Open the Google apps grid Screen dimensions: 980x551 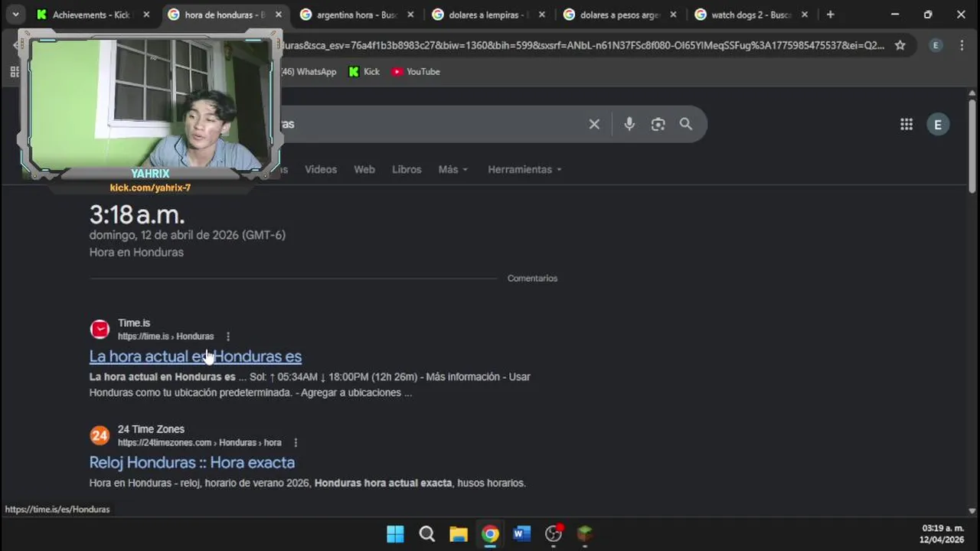coord(906,124)
